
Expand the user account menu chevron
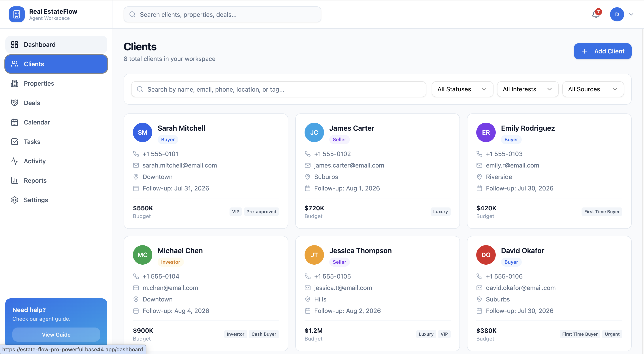631,15
